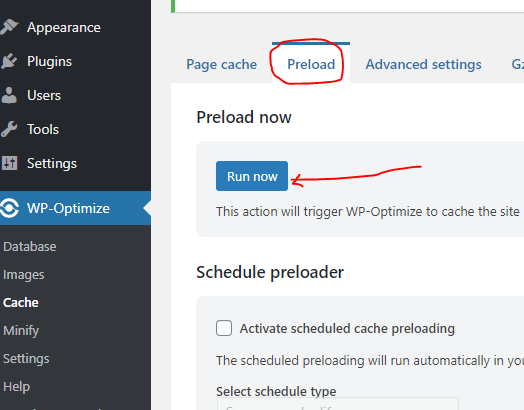
Task: Select the Preload tab
Action: (311, 64)
